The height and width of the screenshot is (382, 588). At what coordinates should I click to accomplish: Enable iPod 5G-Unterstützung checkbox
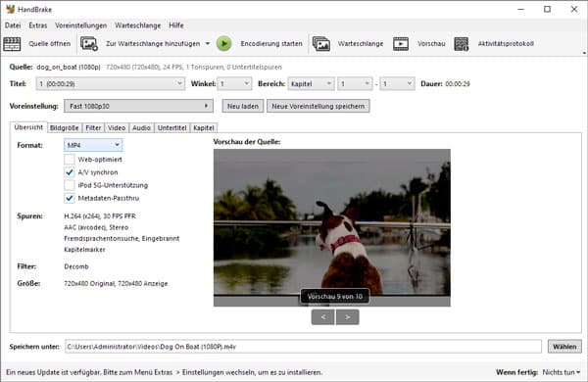(69, 185)
